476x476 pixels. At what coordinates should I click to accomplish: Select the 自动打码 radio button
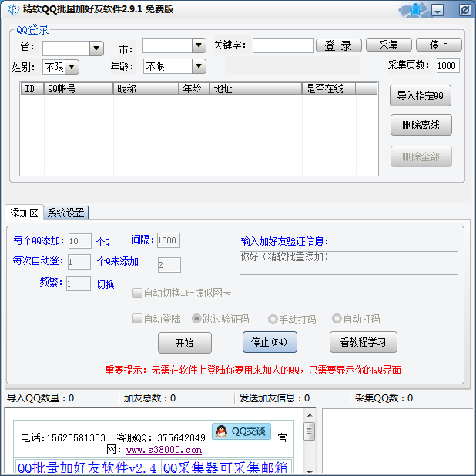[x=337, y=318]
